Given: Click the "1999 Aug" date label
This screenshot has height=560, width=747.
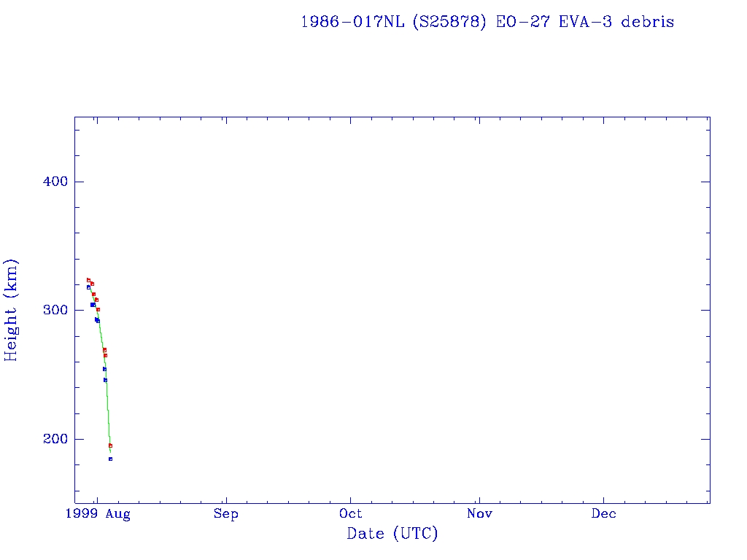Looking at the screenshot, I should 98,514.
